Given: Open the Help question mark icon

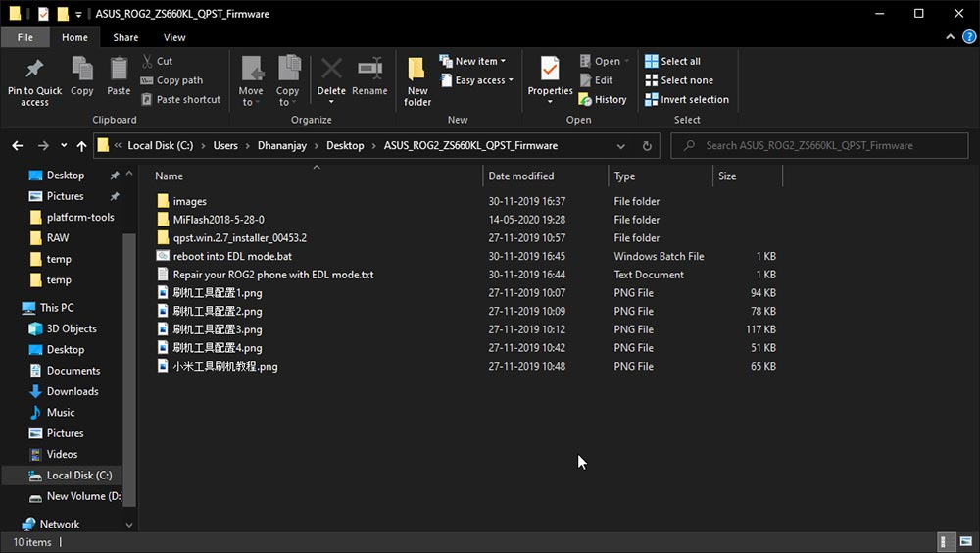Looking at the screenshot, I should pos(969,37).
